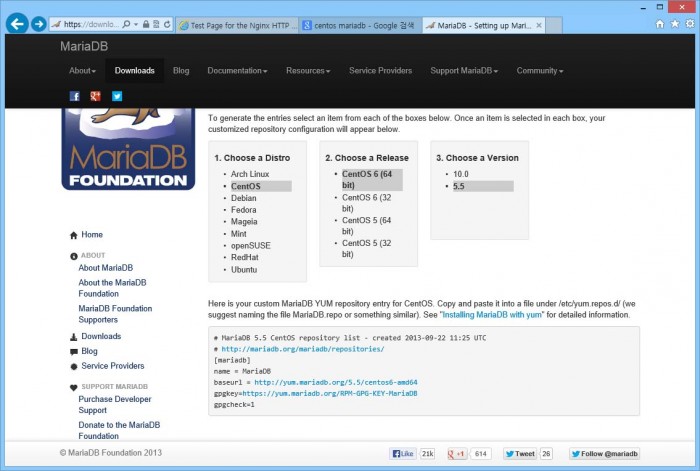Open the Service Providers navigation item

[x=380, y=71]
